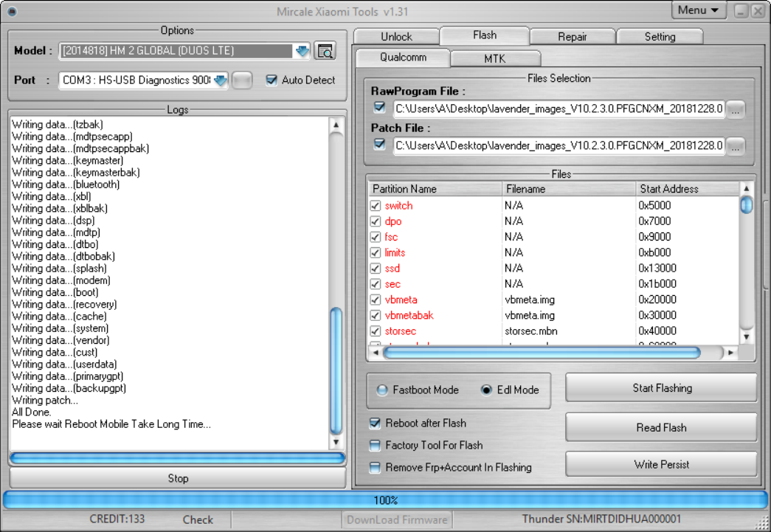The image size is (771, 532).
Task: Enable Remove Frp+Account In Flashing
Action: [x=375, y=467]
